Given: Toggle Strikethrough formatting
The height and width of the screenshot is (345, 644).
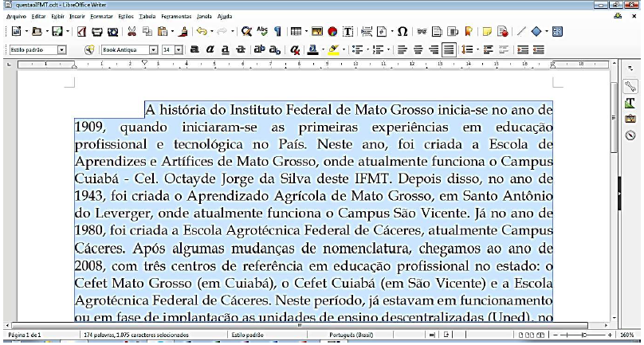Looking at the screenshot, I should tap(240, 49).
